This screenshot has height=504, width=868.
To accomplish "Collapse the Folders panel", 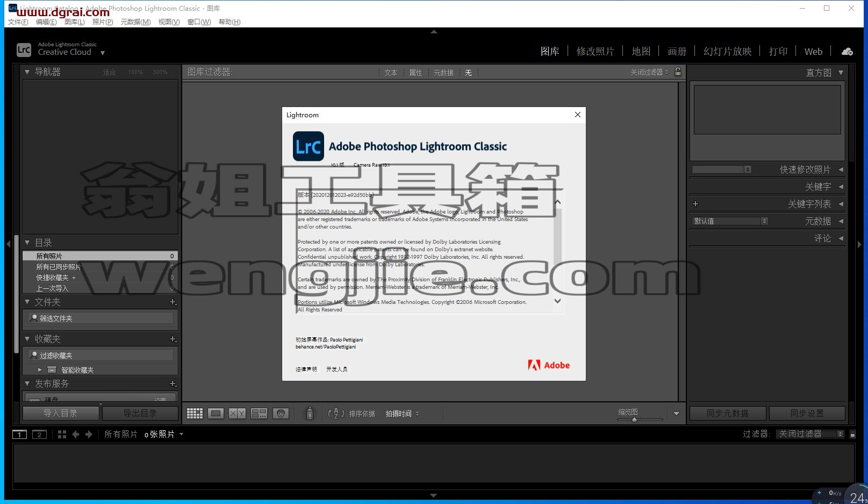I will (27, 302).
